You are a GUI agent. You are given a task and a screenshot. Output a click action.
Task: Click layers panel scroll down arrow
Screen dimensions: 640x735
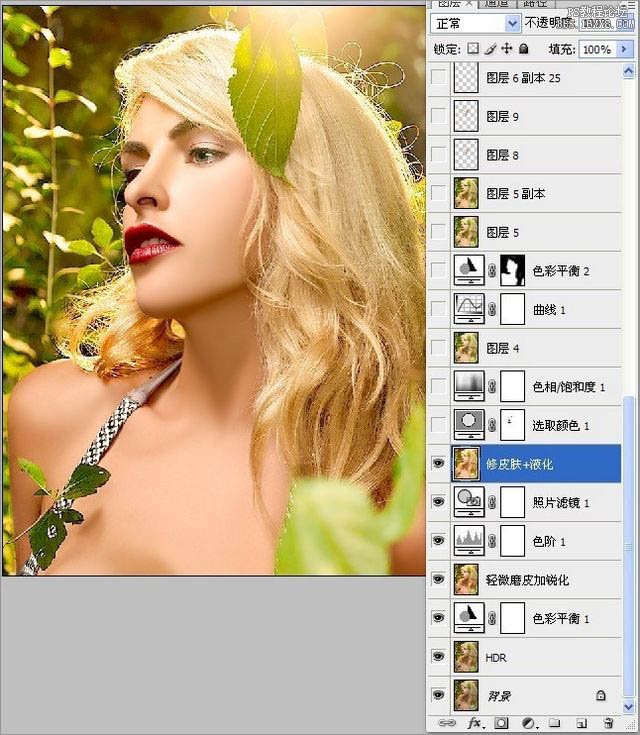pyautogui.click(x=628, y=706)
